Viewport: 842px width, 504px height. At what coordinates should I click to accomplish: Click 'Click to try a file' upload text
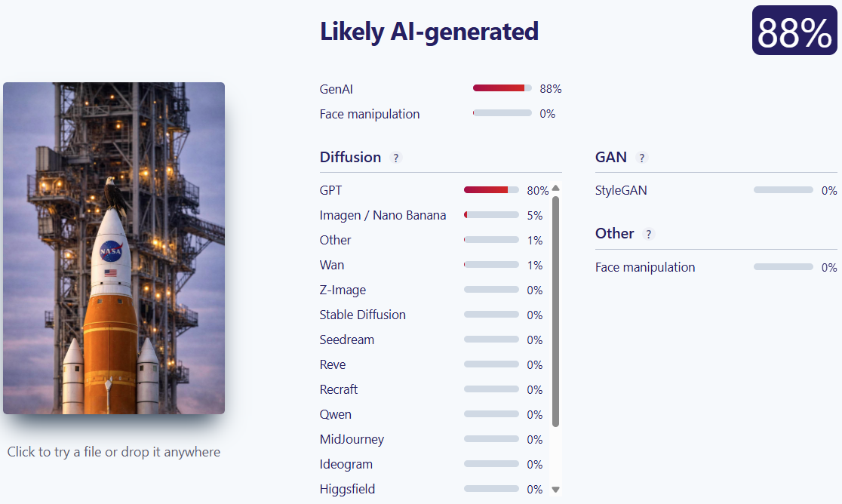click(x=114, y=452)
